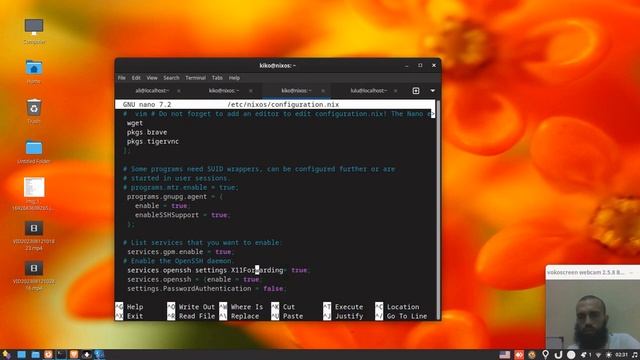Select the active kiko@nixos terminal tab
Screen dimensions: 640x360
pyautogui.click(x=296, y=91)
